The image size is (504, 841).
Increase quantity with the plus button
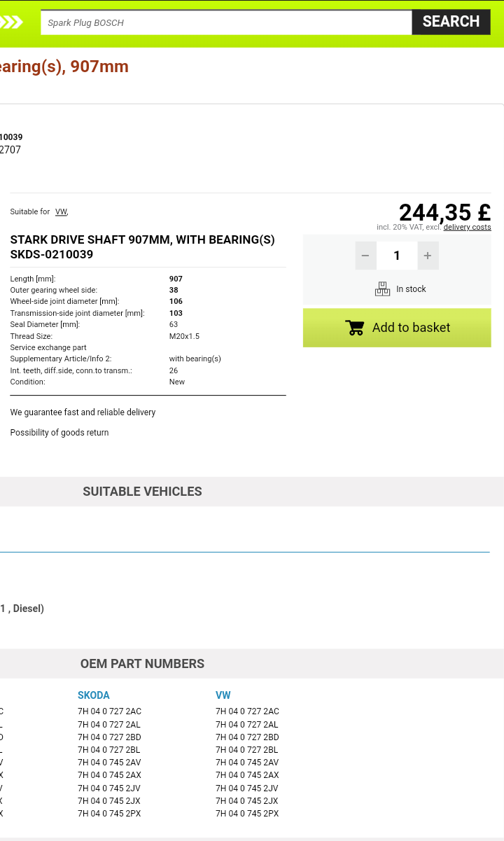pos(428,256)
